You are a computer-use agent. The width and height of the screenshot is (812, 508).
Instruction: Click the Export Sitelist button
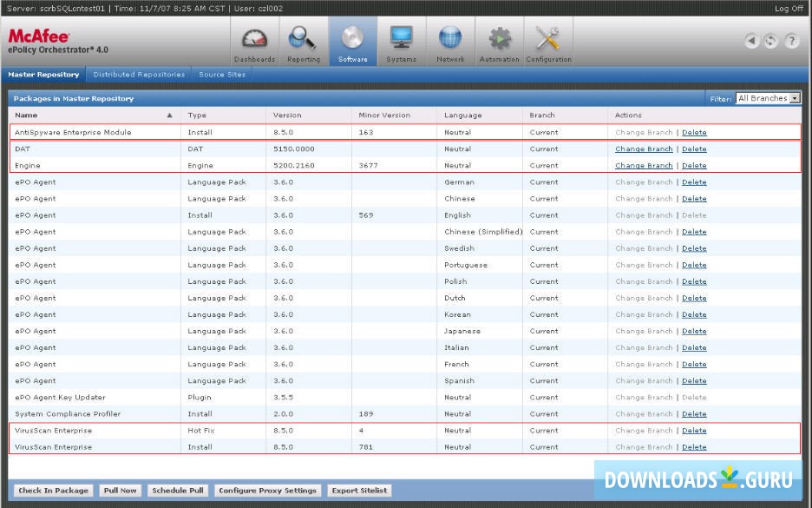tap(359, 491)
